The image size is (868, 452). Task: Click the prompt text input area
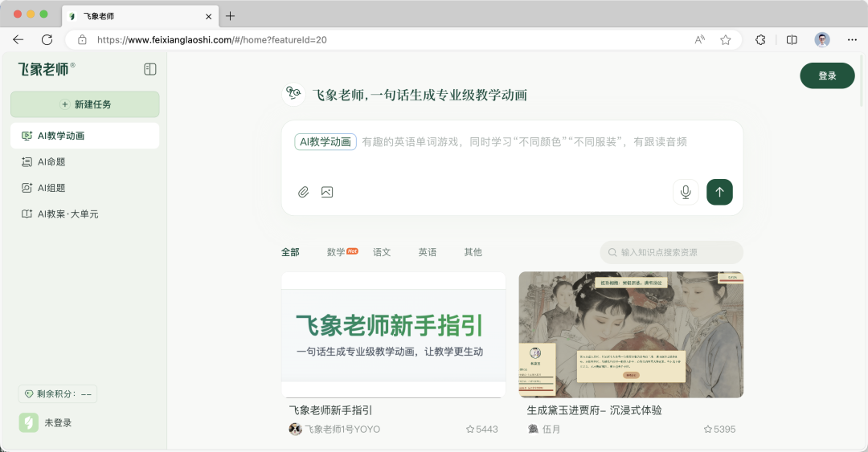(524, 142)
